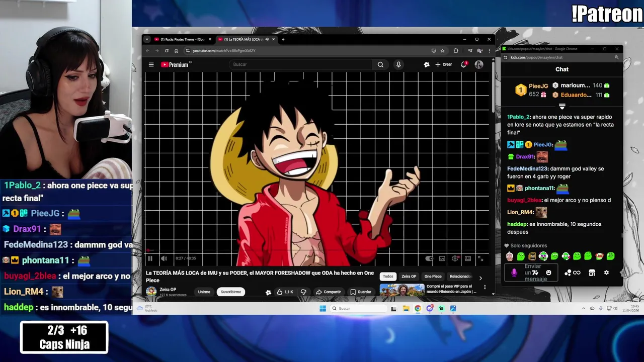
Task: Open the YouTube account avatar menu
Action: tap(479, 64)
